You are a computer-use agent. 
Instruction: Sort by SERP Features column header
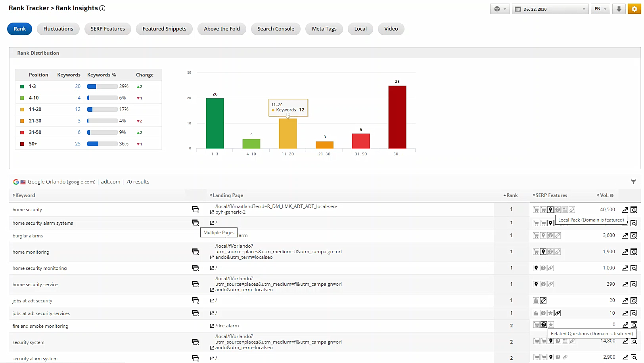point(550,195)
